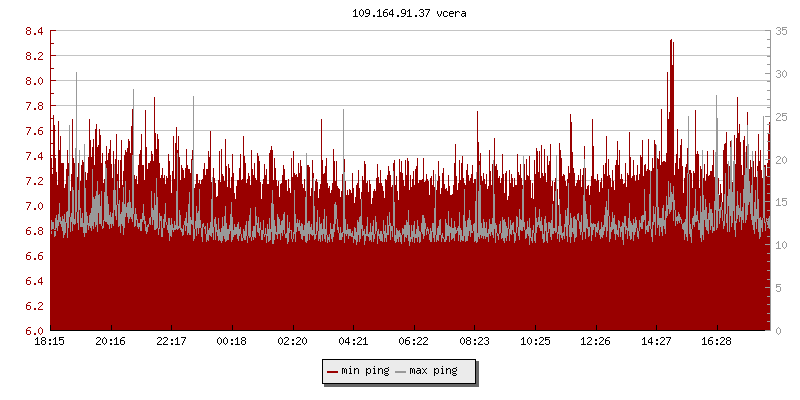Click the 04:21 time axis label

click(x=353, y=342)
